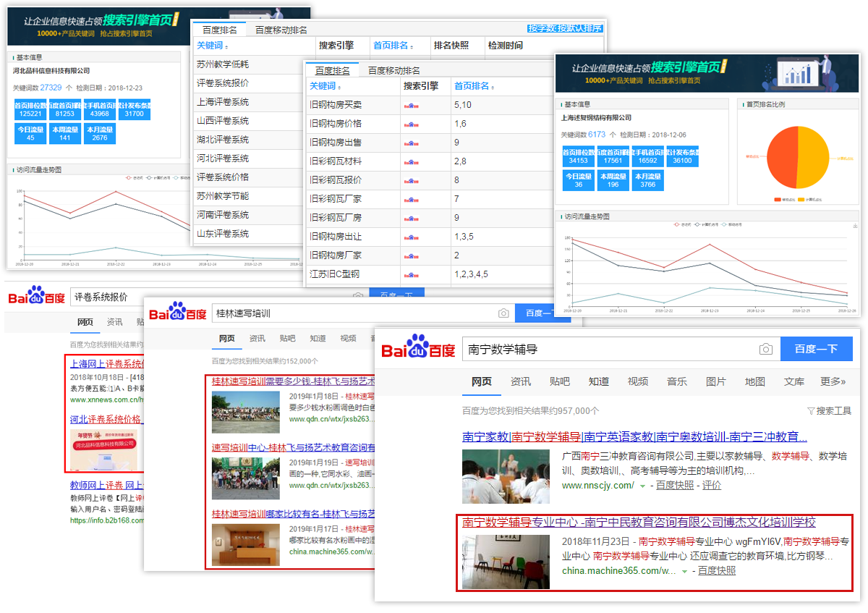Sort by 首页排名 in the 旧钢构房 table
The image size is (868, 613).
[474, 86]
